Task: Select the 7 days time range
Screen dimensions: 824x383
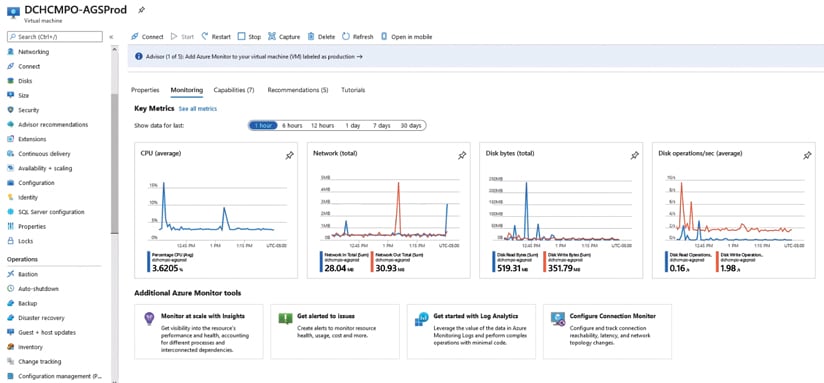Action: click(x=382, y=126)
